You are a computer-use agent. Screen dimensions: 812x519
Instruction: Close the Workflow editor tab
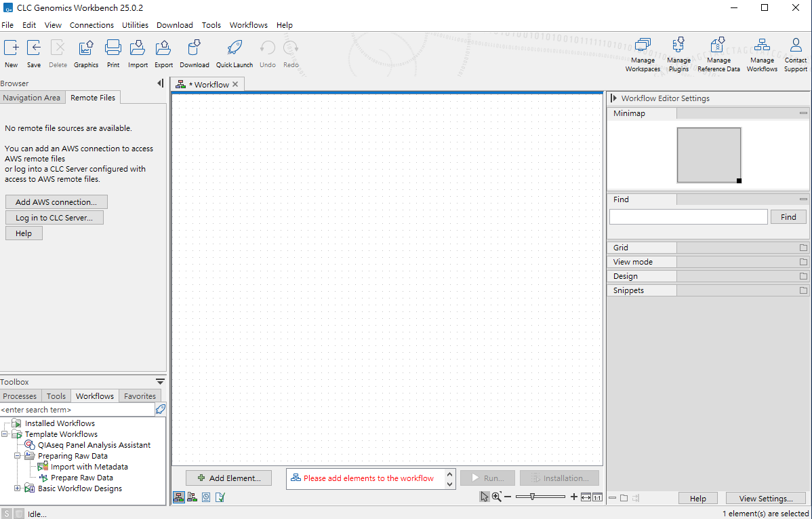click(235, 84)
